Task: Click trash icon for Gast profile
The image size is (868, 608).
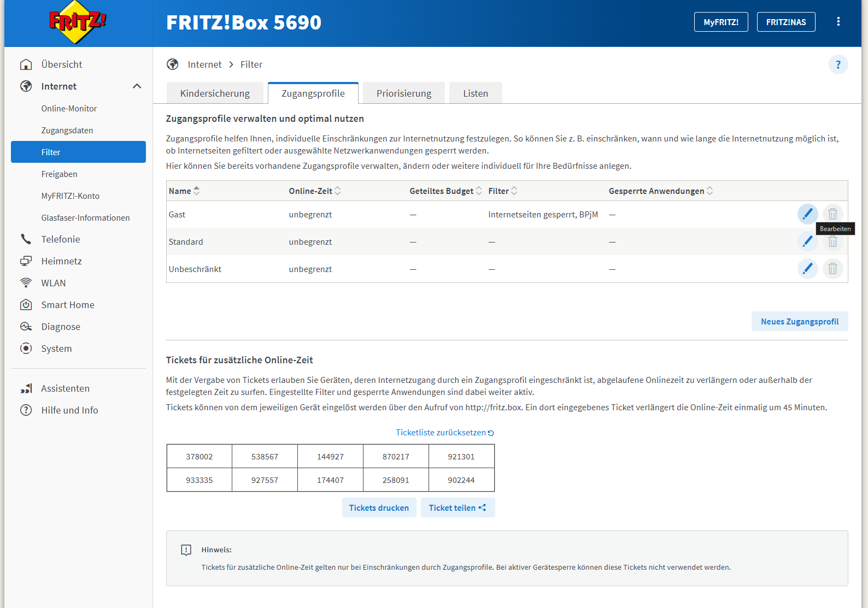Action: (832, 214)
